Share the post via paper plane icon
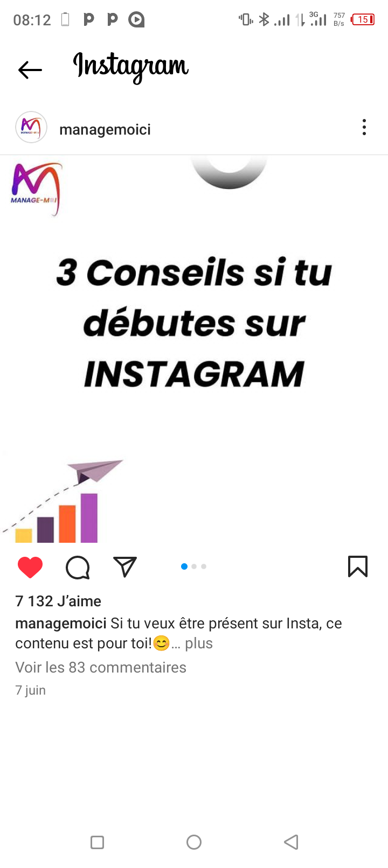The image size is (388, 868). click(x=125, y=567)
